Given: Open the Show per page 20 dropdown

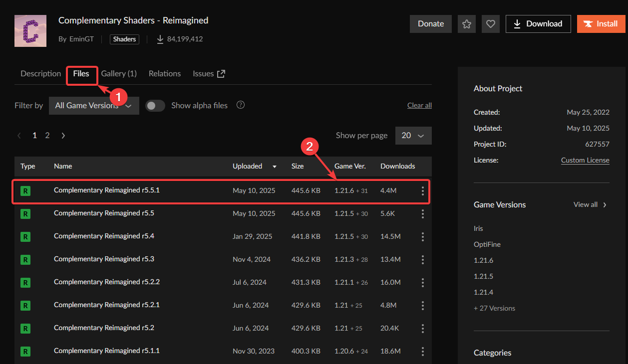Looking at the screenshot, I should pyautogui.click(x=413, y=136).
